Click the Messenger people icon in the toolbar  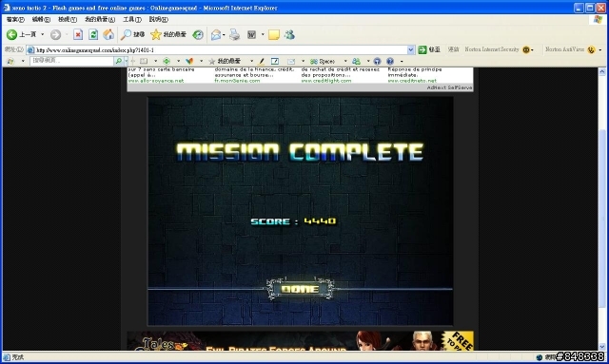pyautogui.click(x=289, y=34)
